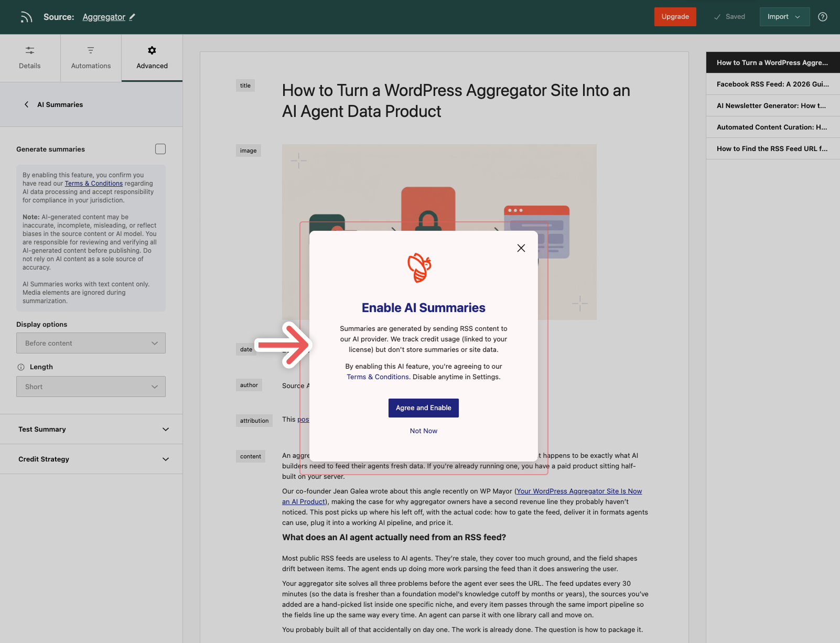The image size is (840, 643).
Task: Open 'Your WordPress Aggregator Site Is Now' link
Action: click(579, 491)
